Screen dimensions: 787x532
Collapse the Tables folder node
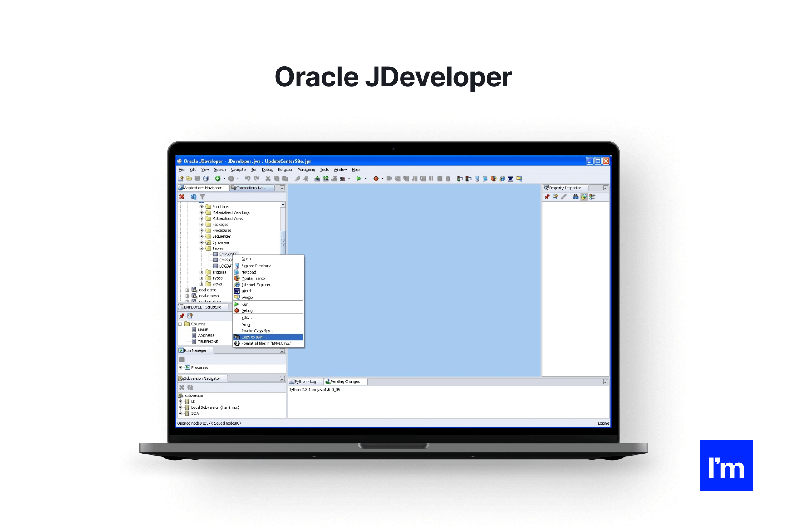(201, 248)
